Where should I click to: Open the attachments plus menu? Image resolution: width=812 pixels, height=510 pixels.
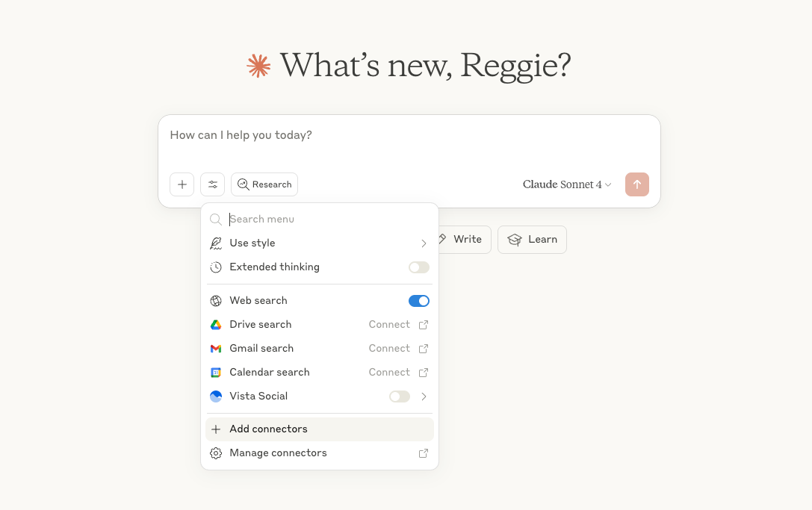click(182, 184)
